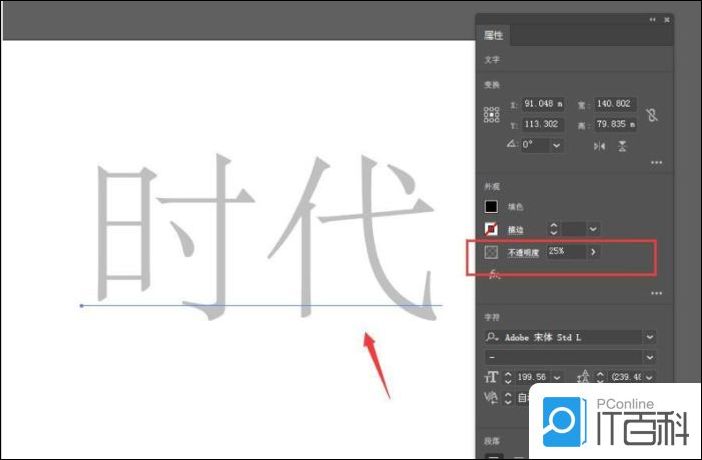Screen dimensions: 702x460
Task: Click the font family field Adobe 宋体 Std L
Action: (x=564, y=337)
